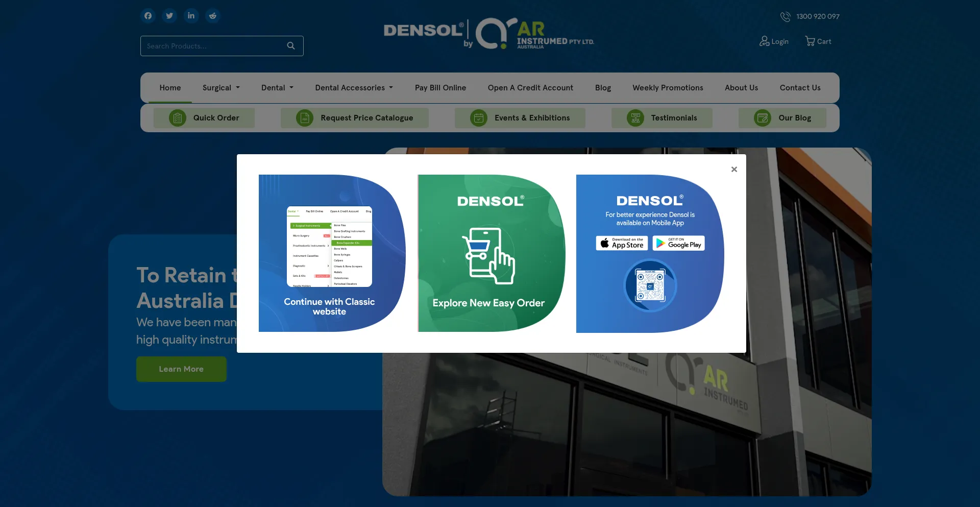
Task: Click Download on the App Store button
Action: [622, 243]
